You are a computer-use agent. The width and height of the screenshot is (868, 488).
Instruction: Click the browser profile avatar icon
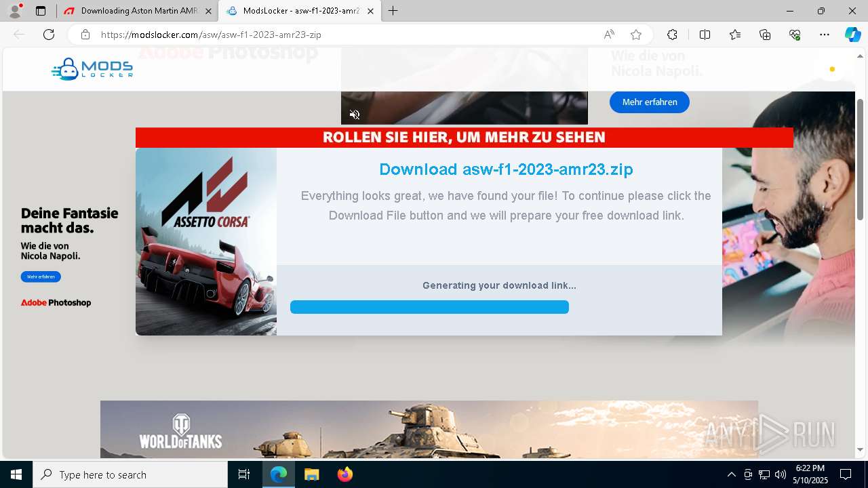click(x=15, y=11)
